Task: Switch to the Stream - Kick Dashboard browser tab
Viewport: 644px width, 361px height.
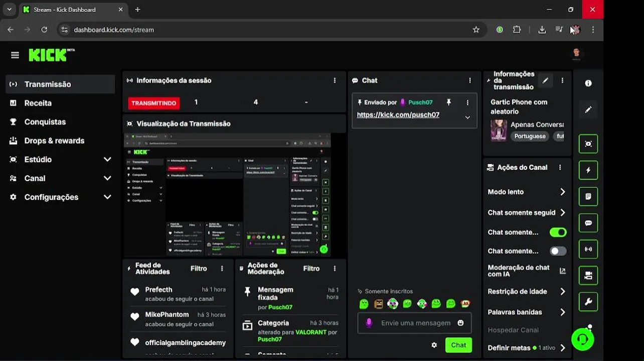Action: [73, 10]
